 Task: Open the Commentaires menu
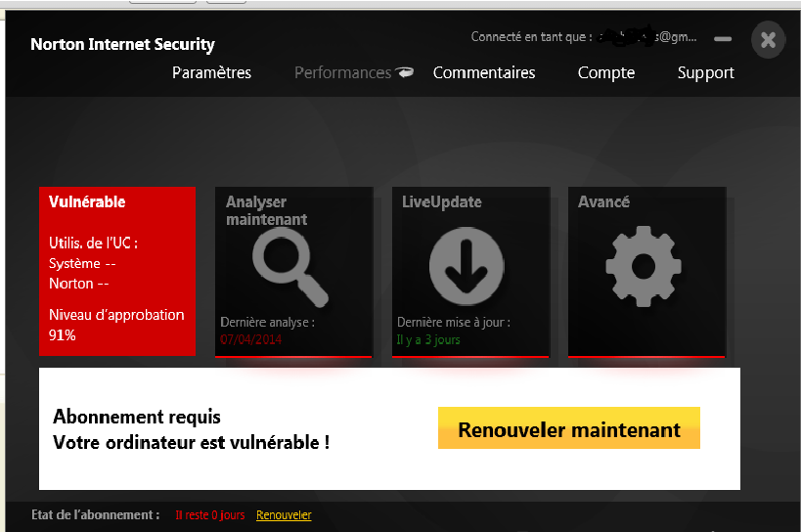coord(484,73)
